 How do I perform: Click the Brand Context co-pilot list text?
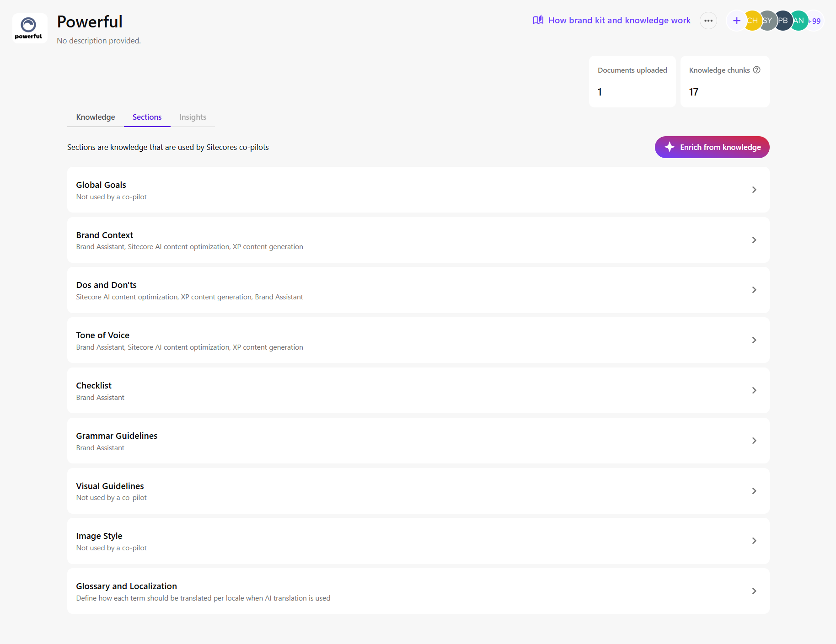(x=190, y=247)
